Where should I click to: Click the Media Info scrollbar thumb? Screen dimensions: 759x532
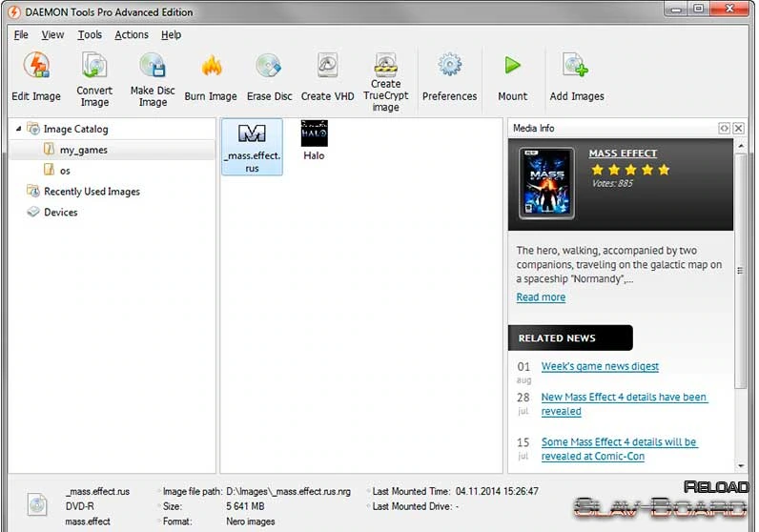(x=740, y=271)
